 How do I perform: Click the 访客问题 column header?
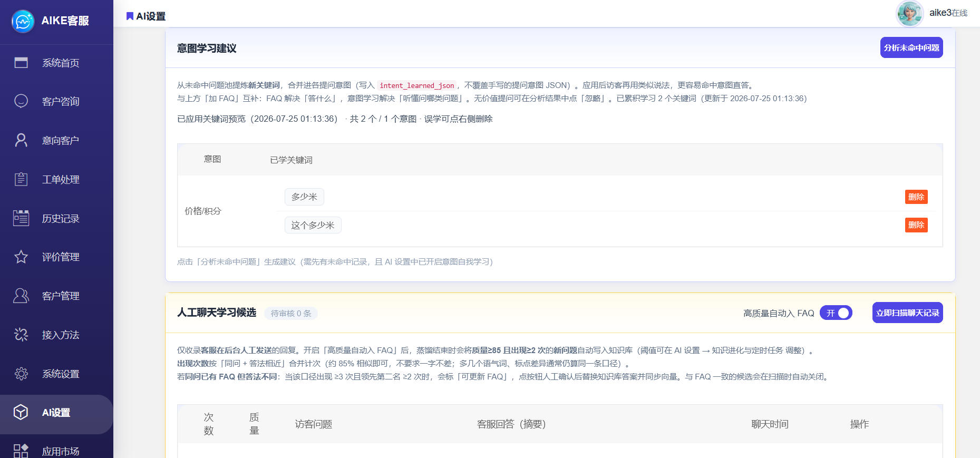314,424
